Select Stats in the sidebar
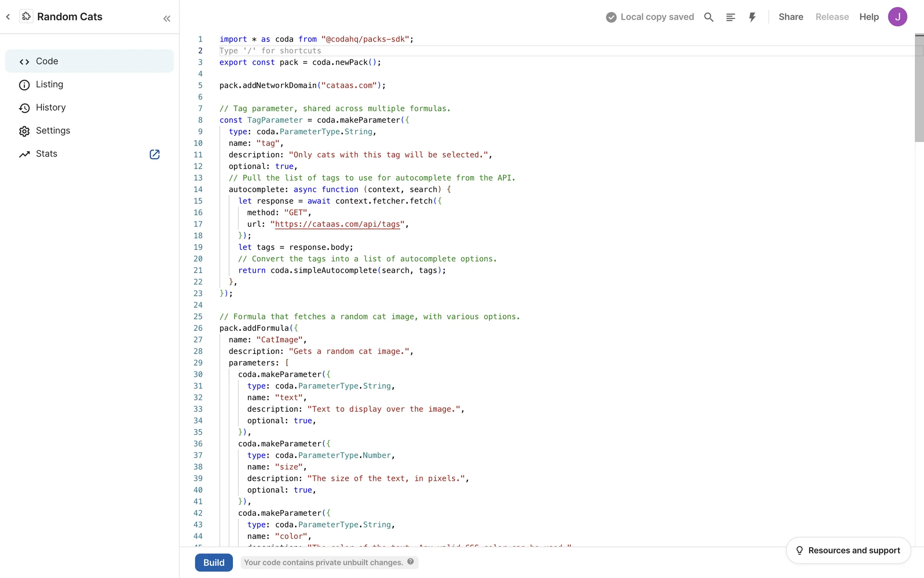 (47, 154)
